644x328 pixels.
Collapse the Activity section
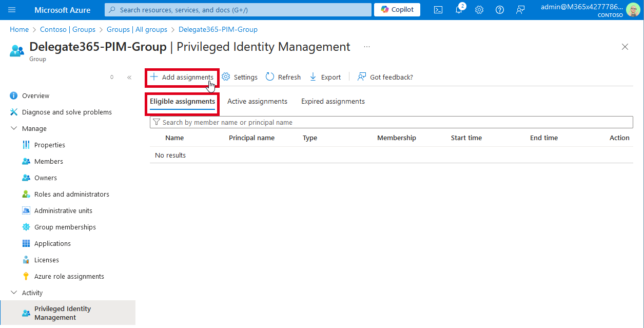pos(14,293)
